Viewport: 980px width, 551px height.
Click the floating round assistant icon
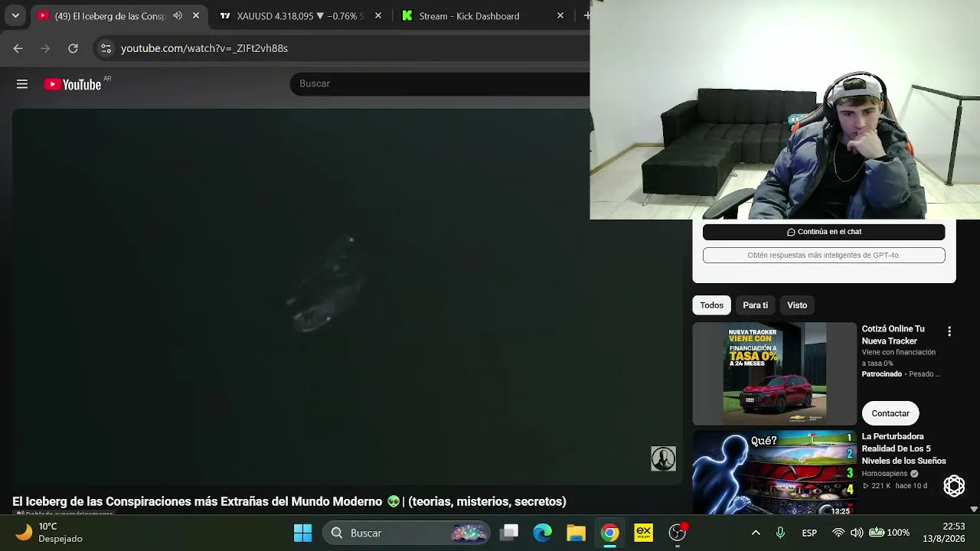(x=954, y=485)
